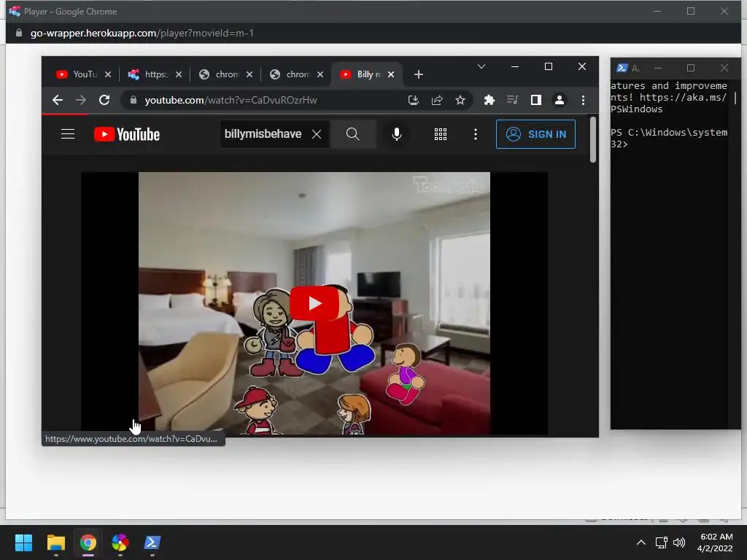Reload the YouTube page
Image resolution: width=747 pixels, height=560 pixels.
click(x=104, y=100)
